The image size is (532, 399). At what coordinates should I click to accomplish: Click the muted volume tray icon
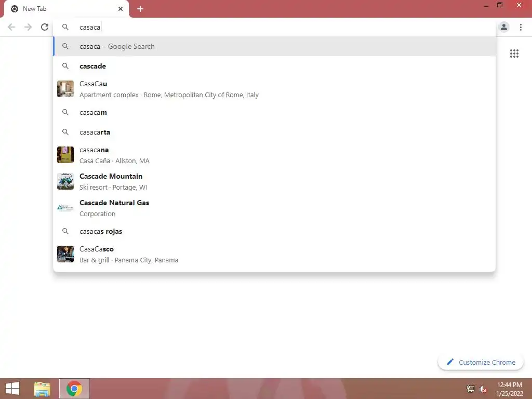[x=483, y=389]
